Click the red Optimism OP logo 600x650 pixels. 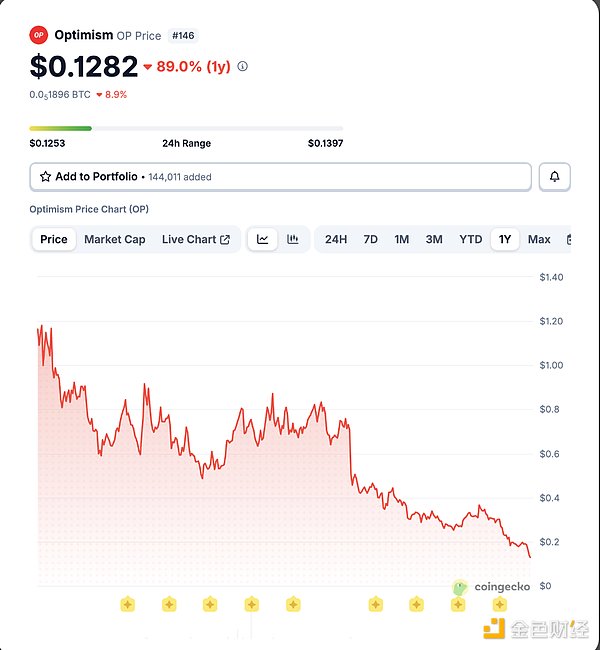click(x=39, y=35)
